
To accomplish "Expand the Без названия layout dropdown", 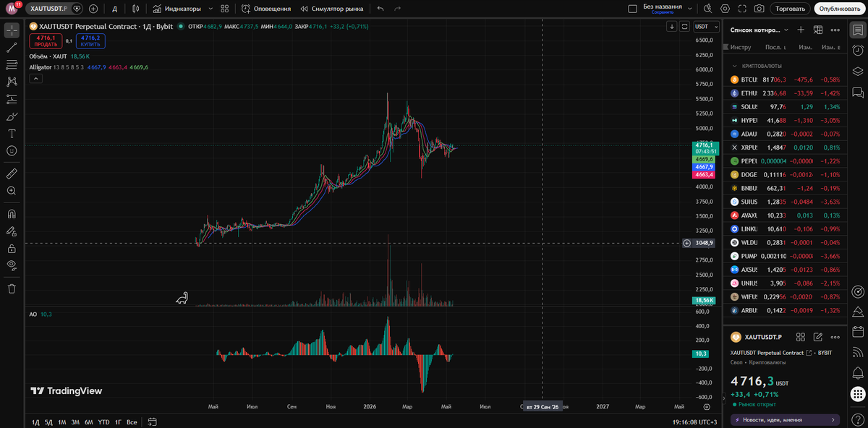I will [689, 9].
